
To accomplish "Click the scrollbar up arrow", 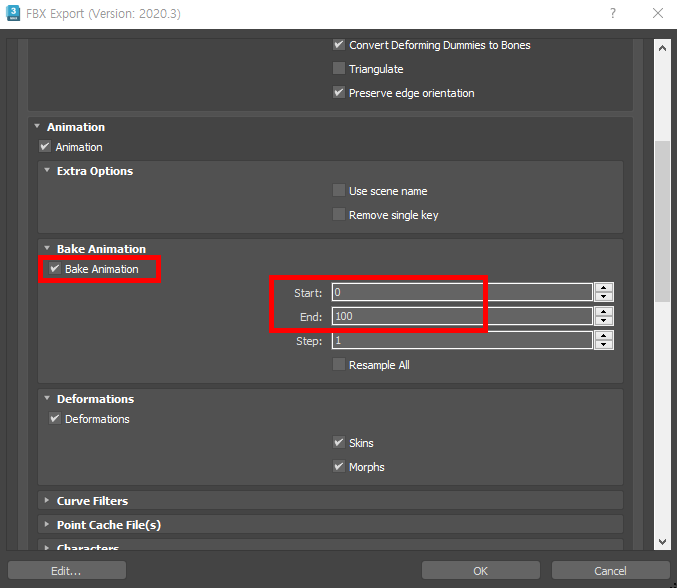I will point(662,48).
